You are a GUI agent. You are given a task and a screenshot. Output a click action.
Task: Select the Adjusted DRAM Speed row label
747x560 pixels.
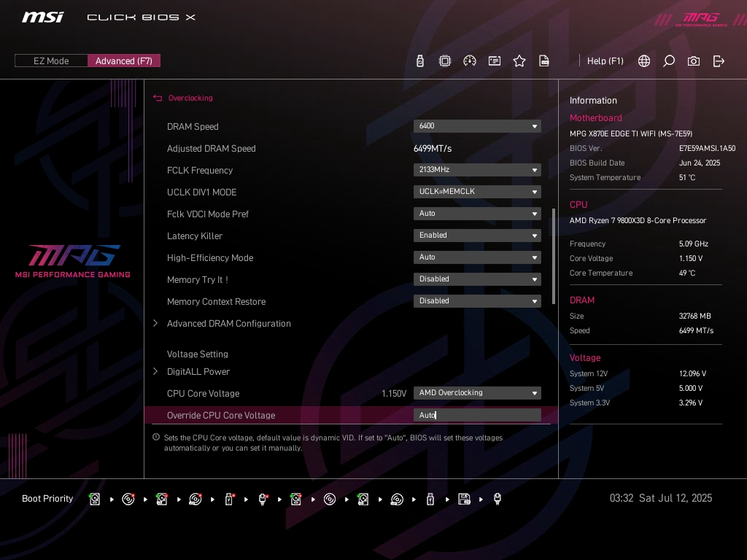(x=211, y=149)
